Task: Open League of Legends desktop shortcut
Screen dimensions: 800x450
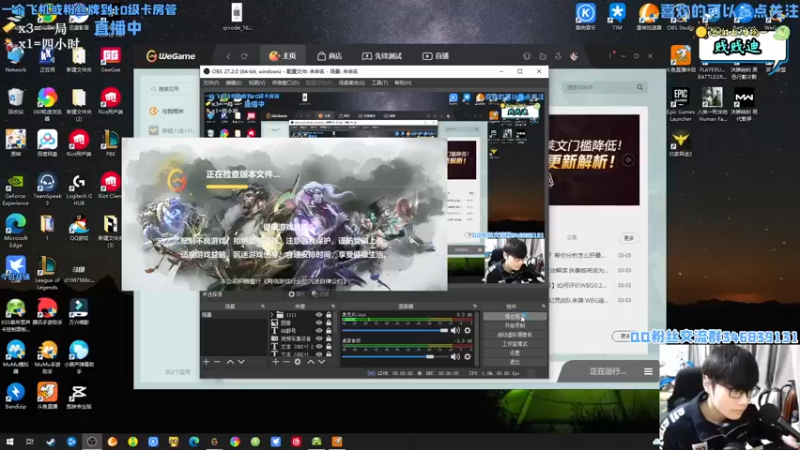Action: pos(47,272)
